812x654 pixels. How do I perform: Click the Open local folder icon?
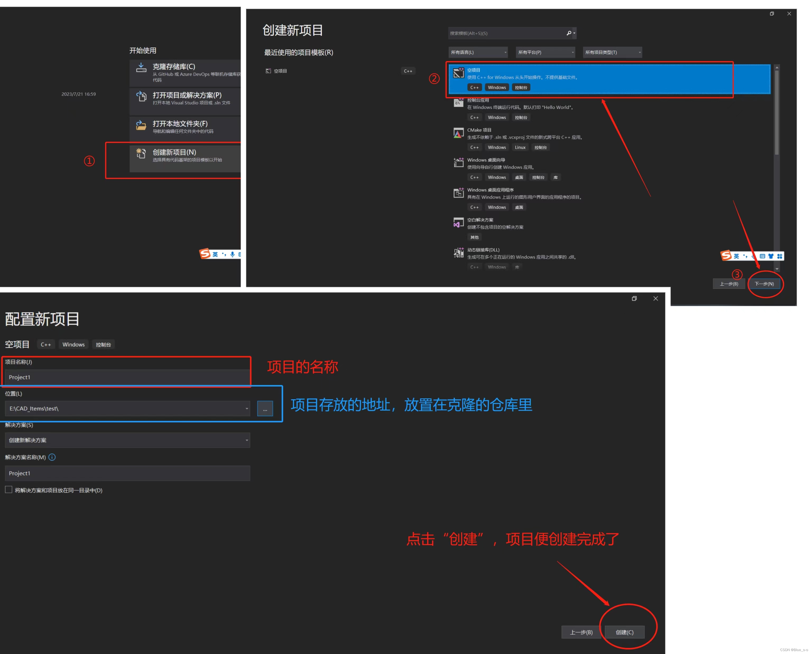[x=141, y=125]
